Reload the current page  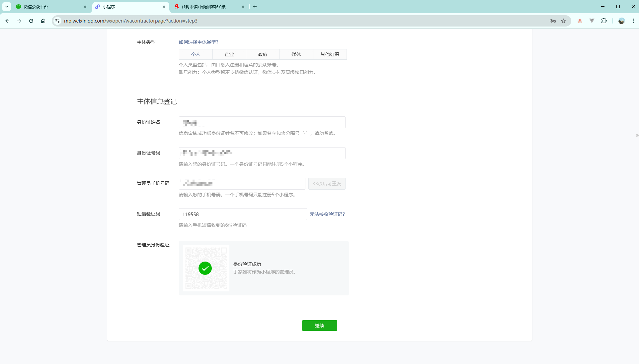click(31, 21)
